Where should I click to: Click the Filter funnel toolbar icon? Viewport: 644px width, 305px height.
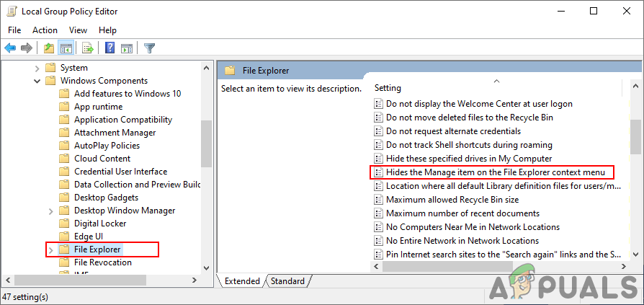149,48
